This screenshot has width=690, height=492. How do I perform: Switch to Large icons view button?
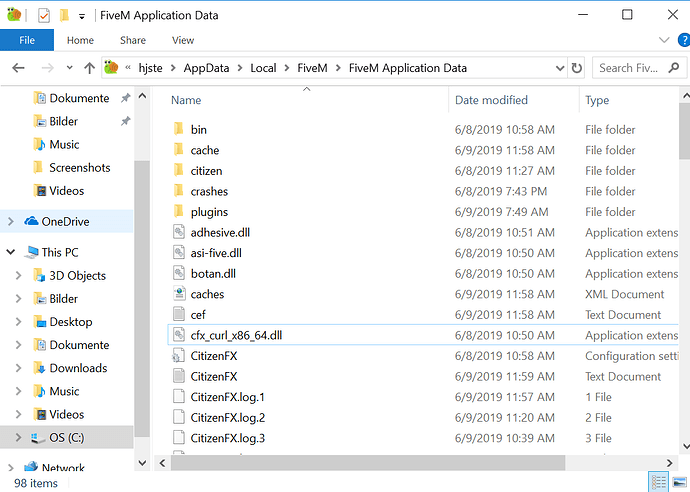[x=679, y=482]
